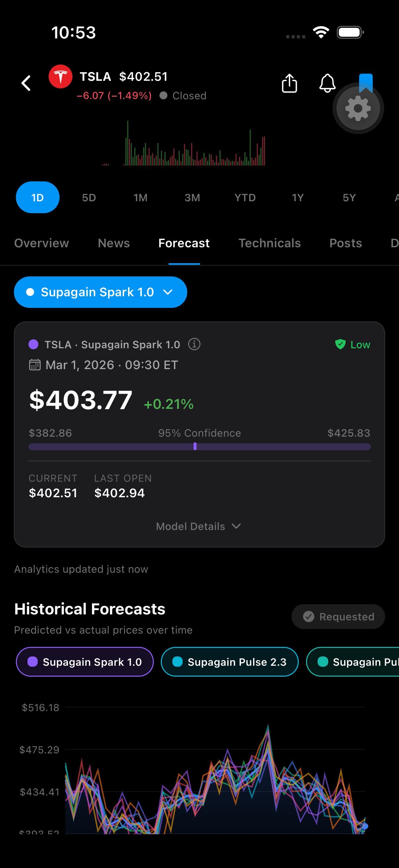
Task: Tap the forecast info icon
Action: 194,344
